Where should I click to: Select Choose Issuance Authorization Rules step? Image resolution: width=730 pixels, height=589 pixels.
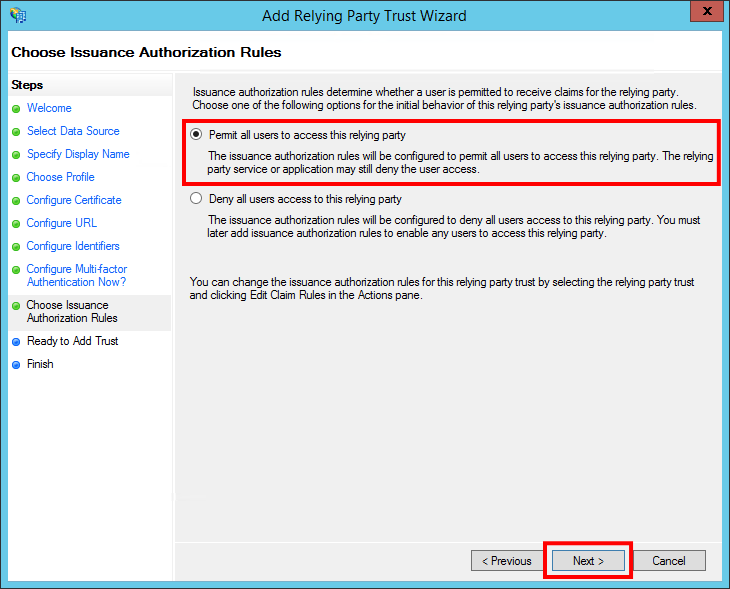(72, 311)
